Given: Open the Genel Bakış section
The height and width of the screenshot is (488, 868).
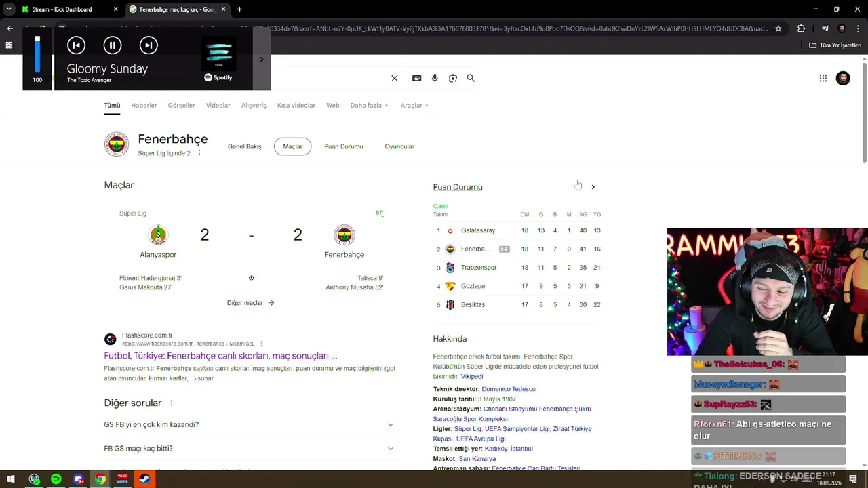Looking at the screenshot, I should coord(244,146).
